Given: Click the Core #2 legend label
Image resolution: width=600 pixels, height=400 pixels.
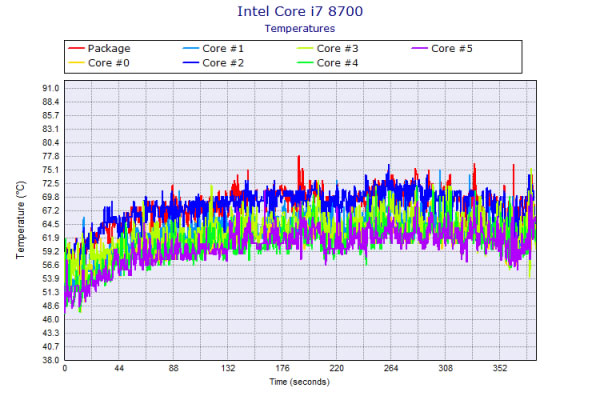Looking at the screenshot, I should coord(223,63).
